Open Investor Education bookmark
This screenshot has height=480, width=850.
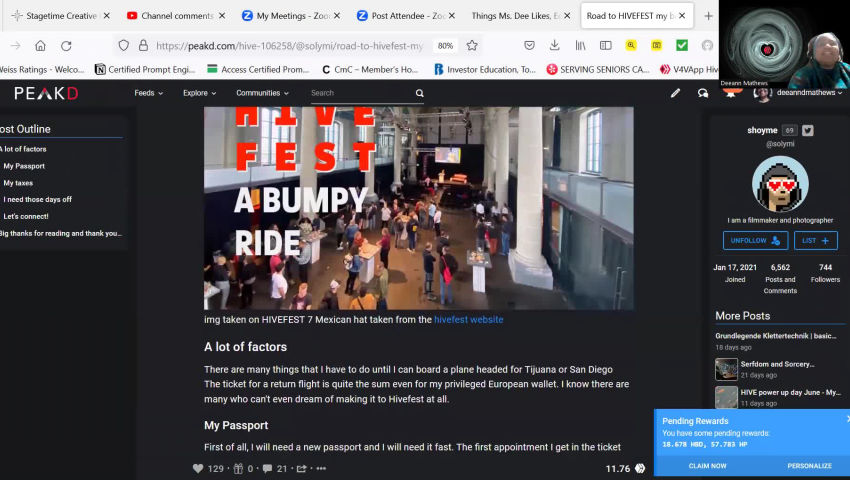(485, 69)
